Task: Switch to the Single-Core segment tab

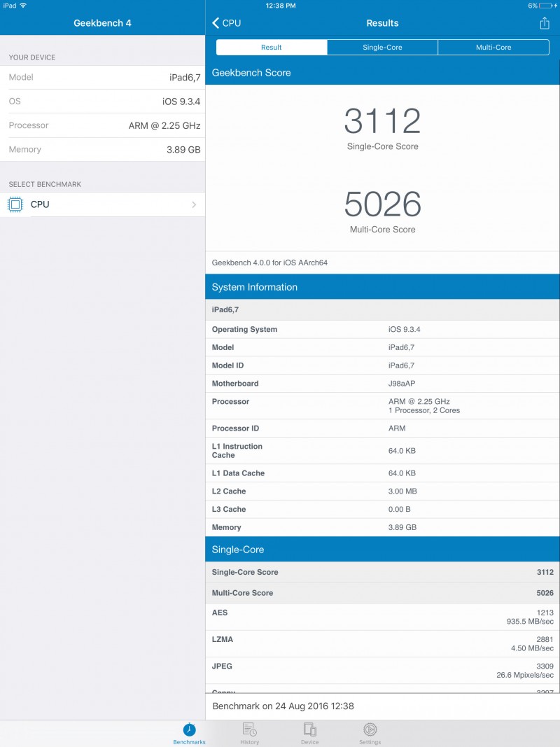Action: 382,47
